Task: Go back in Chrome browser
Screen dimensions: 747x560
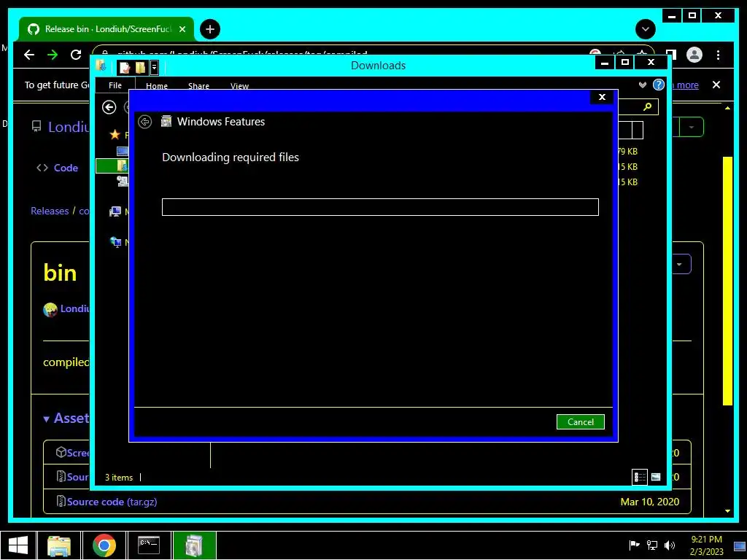Action: tap(29, 55)
